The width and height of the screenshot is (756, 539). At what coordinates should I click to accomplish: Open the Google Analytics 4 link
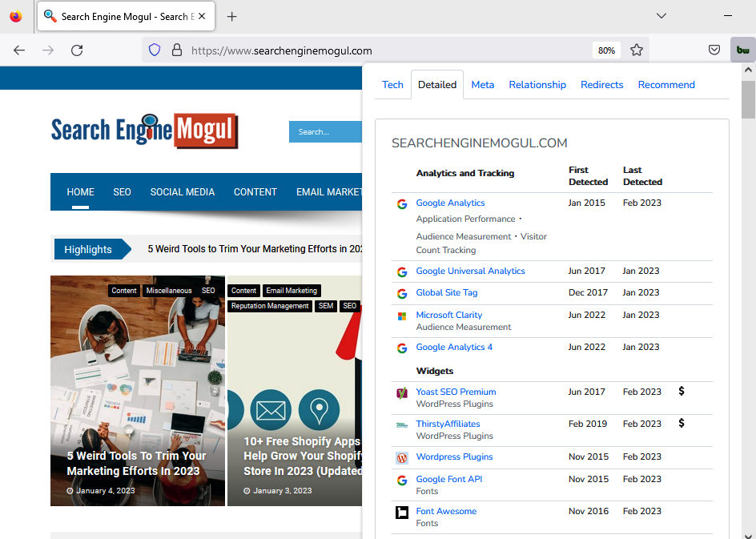(x=454, y=347)
